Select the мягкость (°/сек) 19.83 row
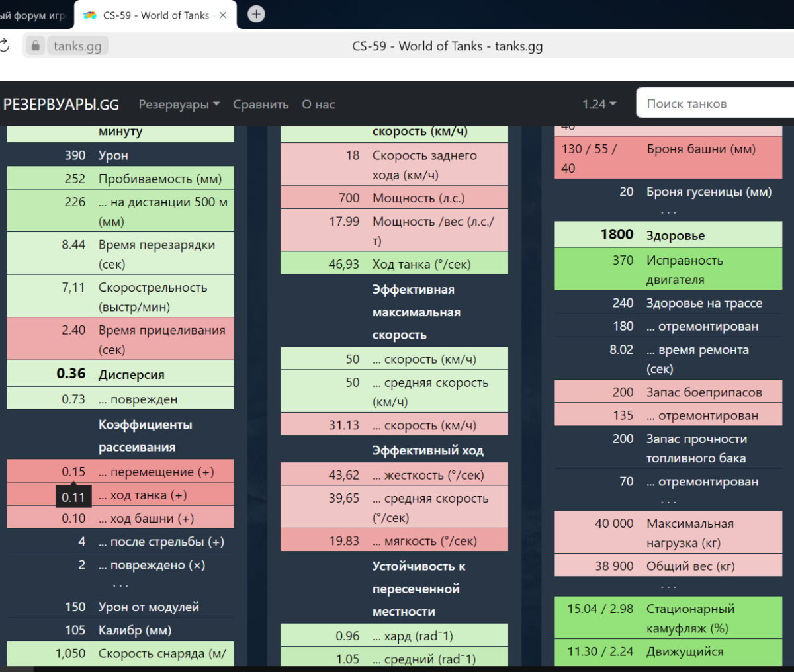Image resolution: width=794 pixels, height=672 pixels. click(394, 540)
